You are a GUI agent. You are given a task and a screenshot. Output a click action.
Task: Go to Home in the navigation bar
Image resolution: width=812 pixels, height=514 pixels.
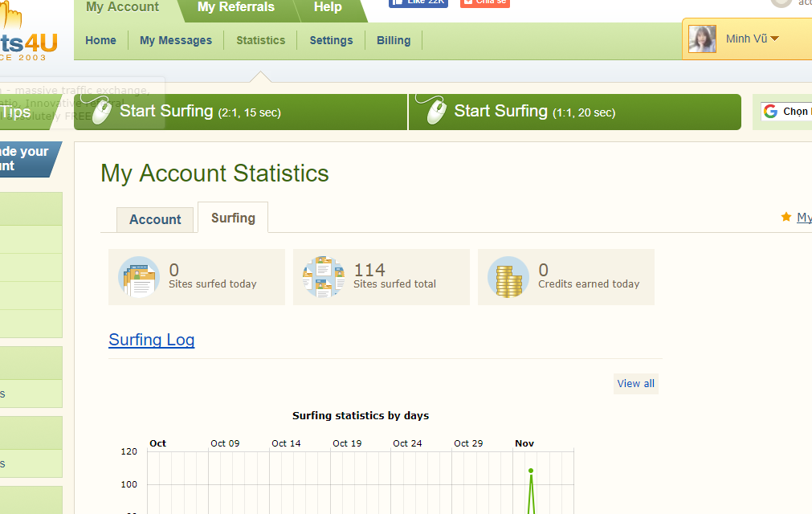pyautogui.click(x=100, y=40)
